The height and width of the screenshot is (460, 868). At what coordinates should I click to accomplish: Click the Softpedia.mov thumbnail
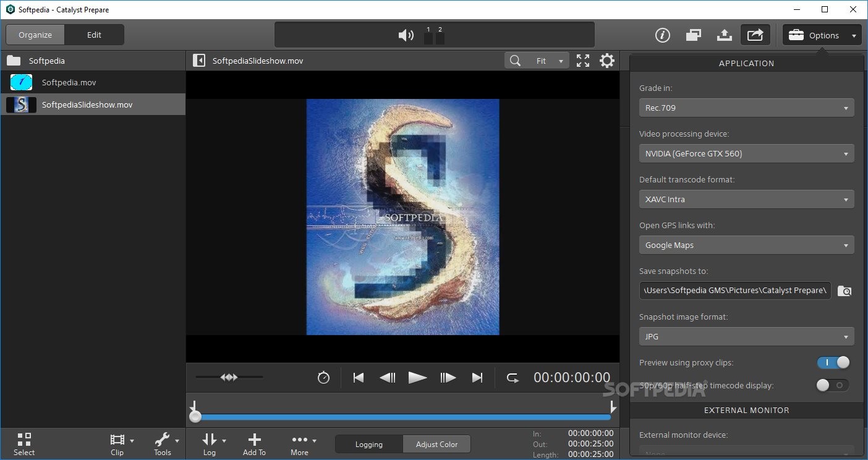pos(21,82)
